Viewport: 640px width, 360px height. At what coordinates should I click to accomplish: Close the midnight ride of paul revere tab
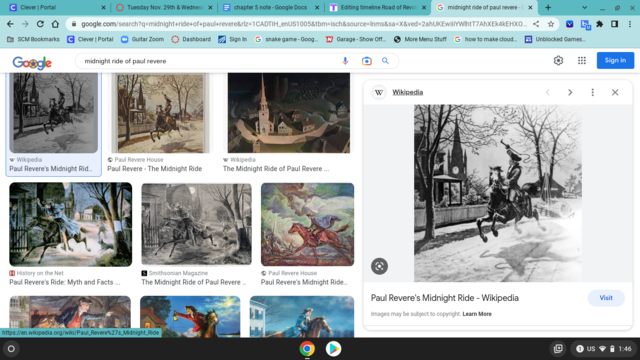[x=530, y=7]
